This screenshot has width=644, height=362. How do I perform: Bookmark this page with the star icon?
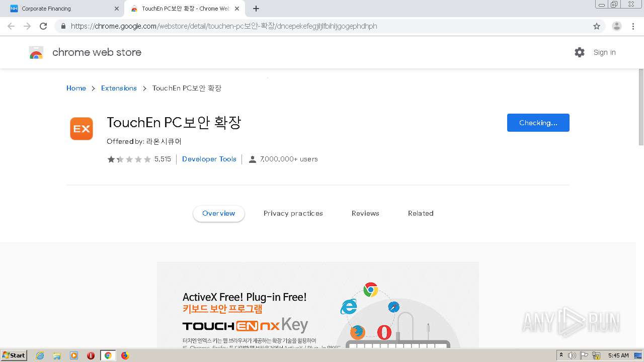coord(597,26)
